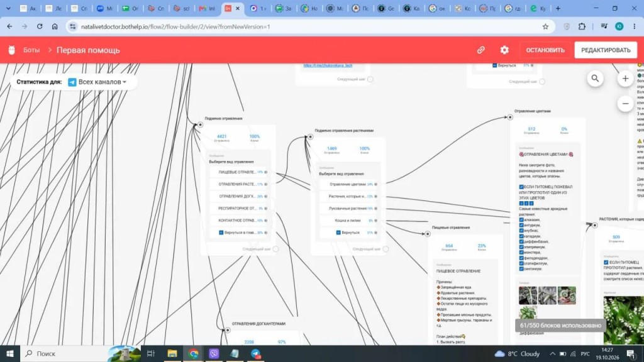Screen dimensions: 644x362
Task: Zoom in on the flow canvas
Action: (625, 79)
